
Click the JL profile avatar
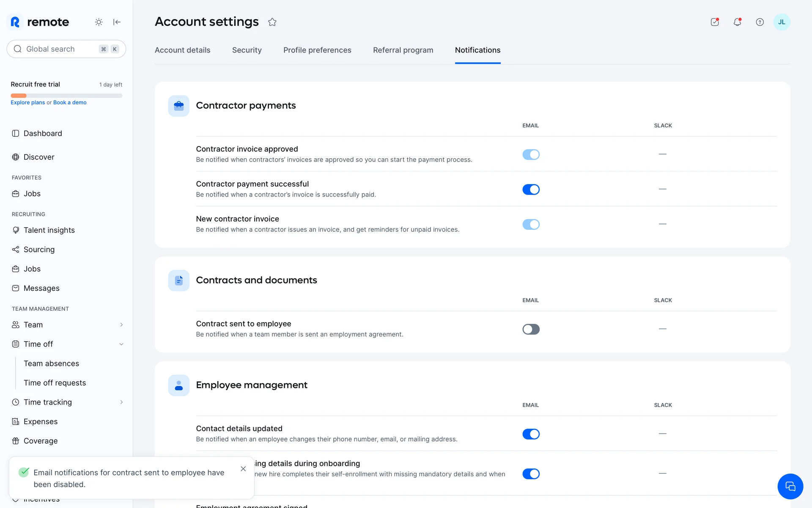(x=782, y=22)
